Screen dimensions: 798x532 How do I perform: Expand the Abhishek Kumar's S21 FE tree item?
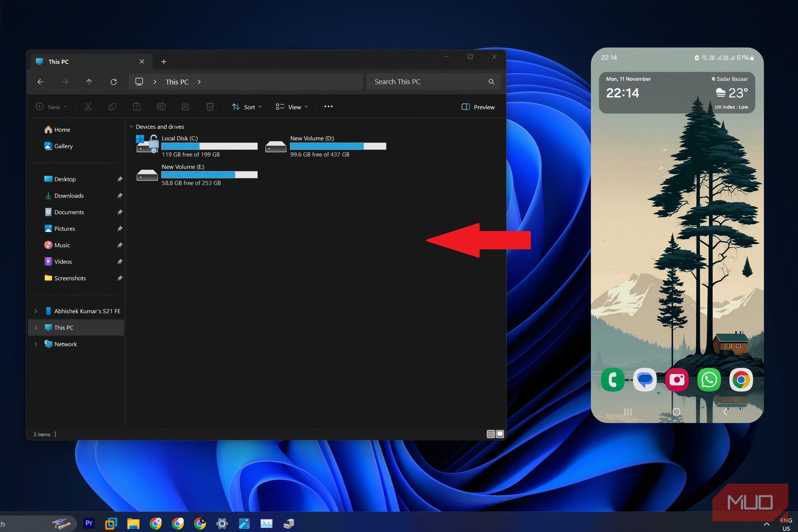coord(36,311)
